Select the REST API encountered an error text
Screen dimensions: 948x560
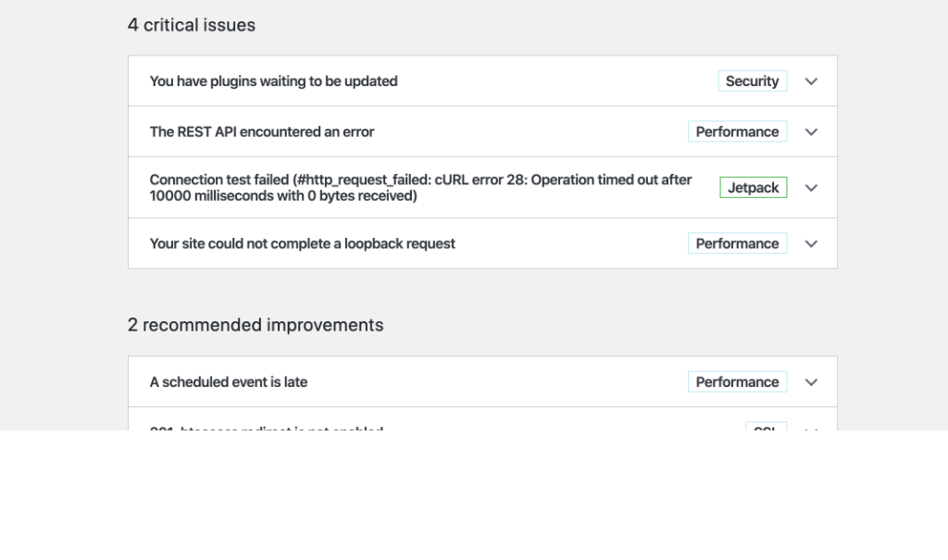[x=262, y=131]
